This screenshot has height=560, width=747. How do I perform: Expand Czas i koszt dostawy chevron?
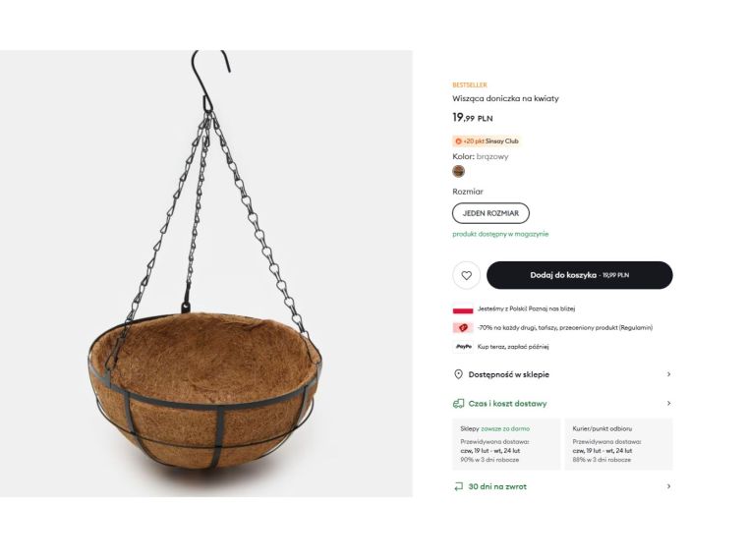[x=668, y=404]
